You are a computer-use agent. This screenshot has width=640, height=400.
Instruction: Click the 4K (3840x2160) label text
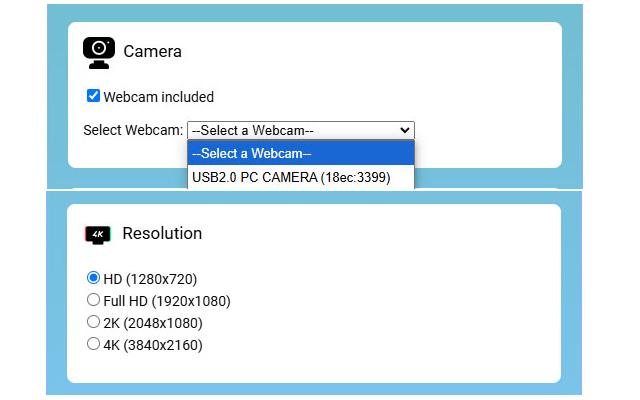click(x=153, y=345)
